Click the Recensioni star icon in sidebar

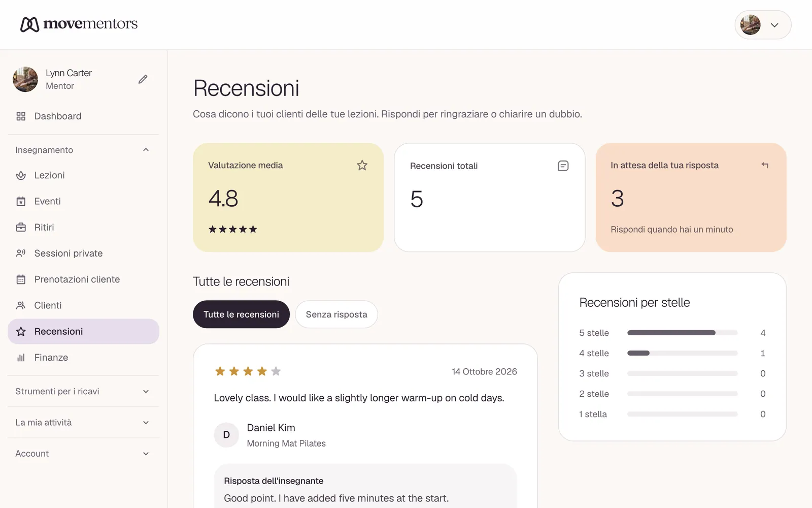(21, 332)
